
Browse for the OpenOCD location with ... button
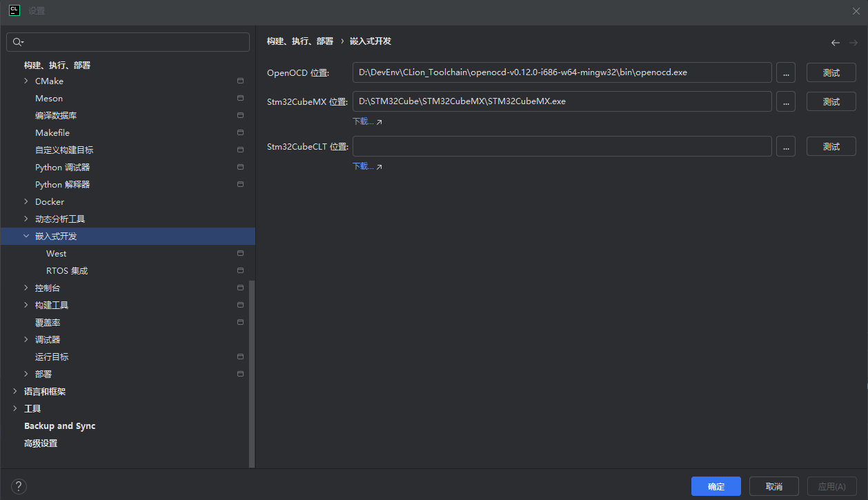tap(786, 72)
